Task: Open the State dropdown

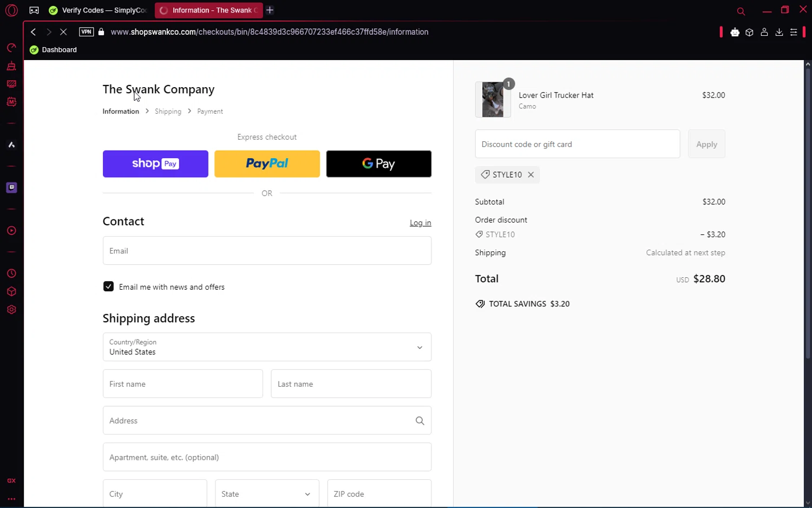Action: [267, 494]
